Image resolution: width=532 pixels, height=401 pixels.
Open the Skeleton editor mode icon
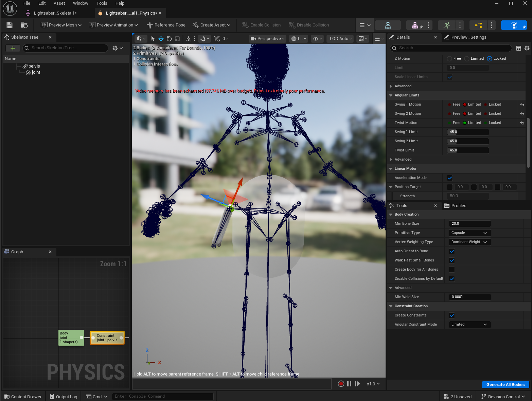[388, 25]
